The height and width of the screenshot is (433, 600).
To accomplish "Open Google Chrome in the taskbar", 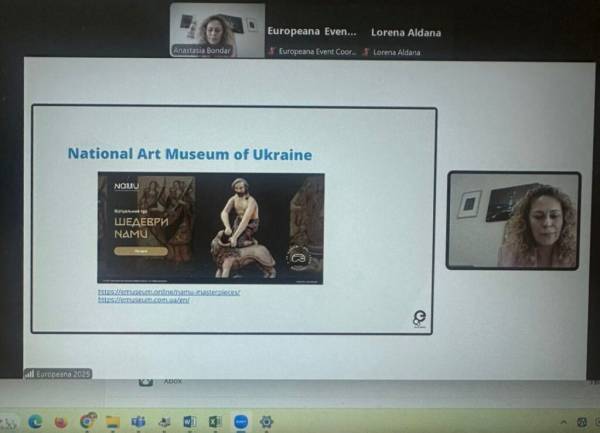I will pos(87,422).
